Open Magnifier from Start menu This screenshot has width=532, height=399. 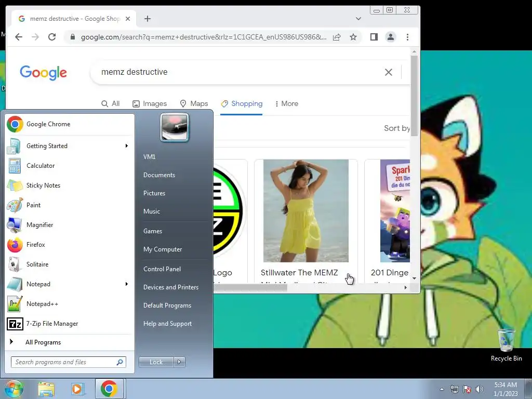tap(70, 224)
